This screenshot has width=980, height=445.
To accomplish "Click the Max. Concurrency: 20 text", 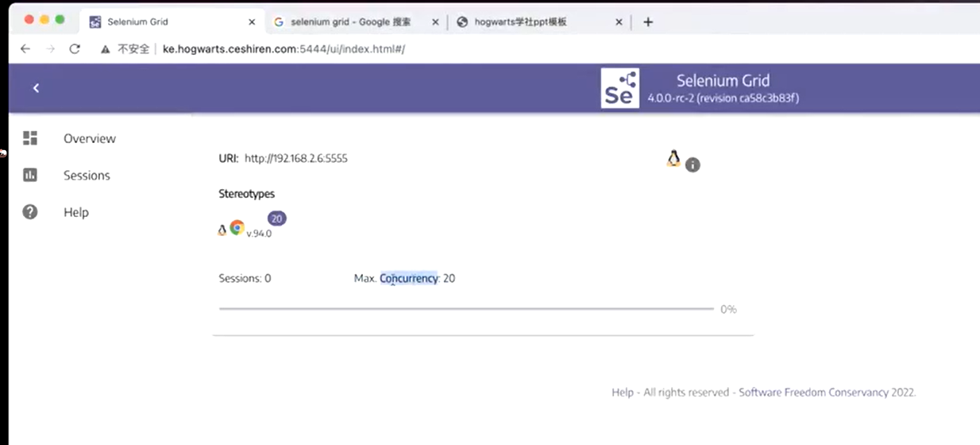I will coord(404,278).
